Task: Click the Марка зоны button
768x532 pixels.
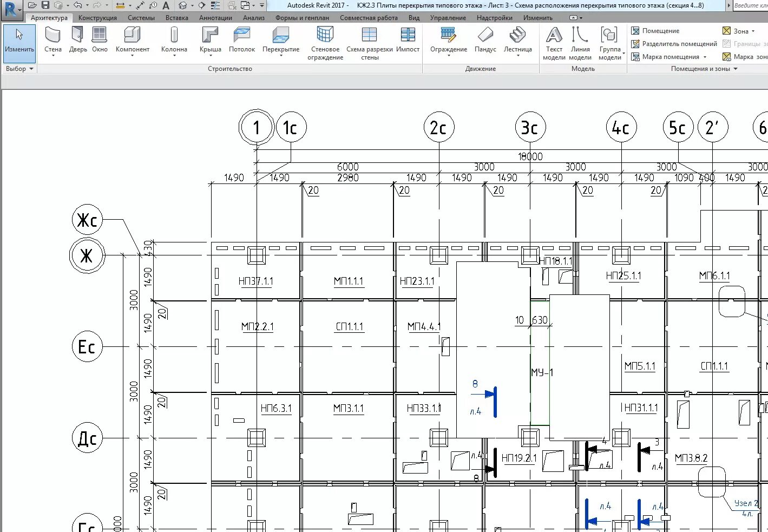Action: tap(745, 57)
